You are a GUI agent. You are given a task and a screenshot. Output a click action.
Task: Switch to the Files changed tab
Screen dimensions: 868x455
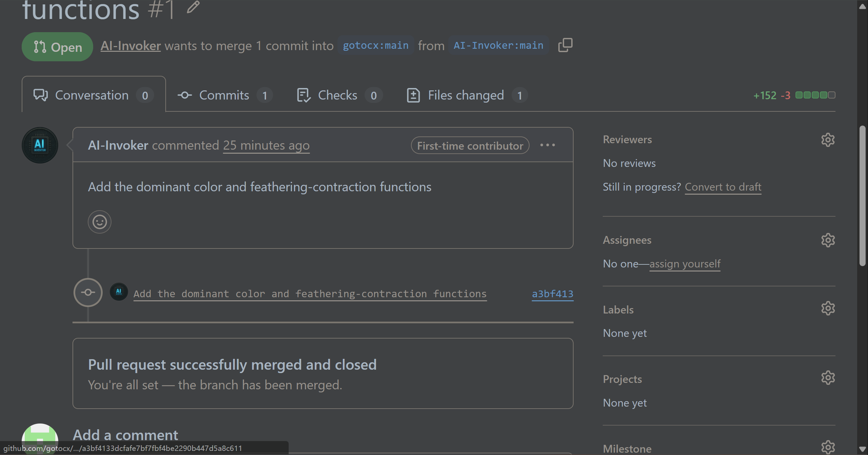tap(467, 95)
